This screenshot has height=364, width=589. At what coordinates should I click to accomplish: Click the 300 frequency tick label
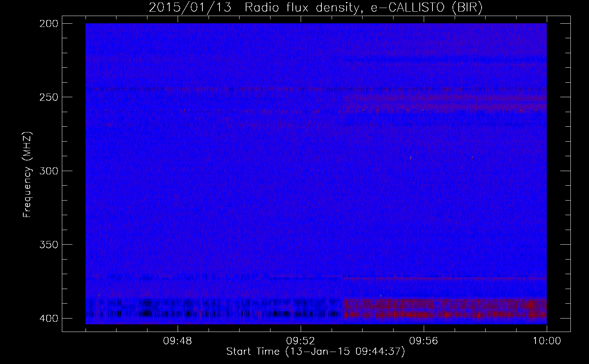48,171
